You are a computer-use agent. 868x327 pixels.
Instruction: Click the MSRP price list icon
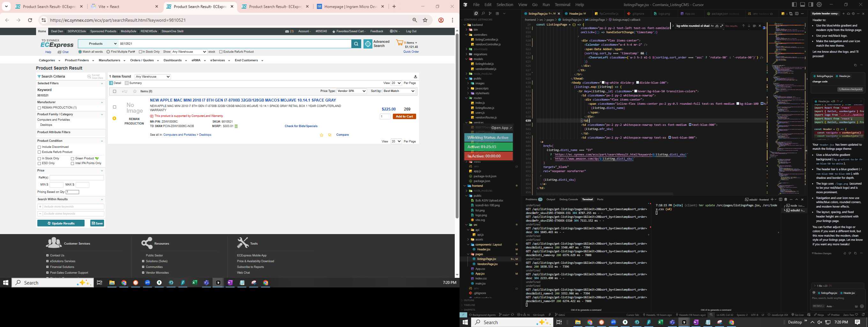(x=236, y=126)
